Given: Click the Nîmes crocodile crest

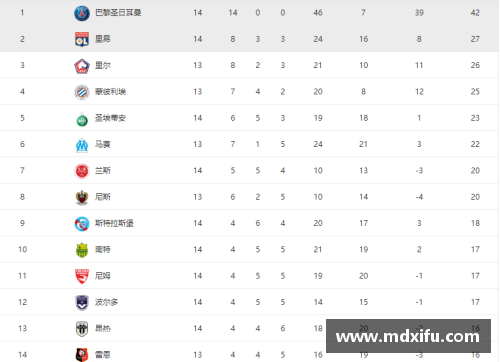Looking at the screenshot, I should (82, 276).
